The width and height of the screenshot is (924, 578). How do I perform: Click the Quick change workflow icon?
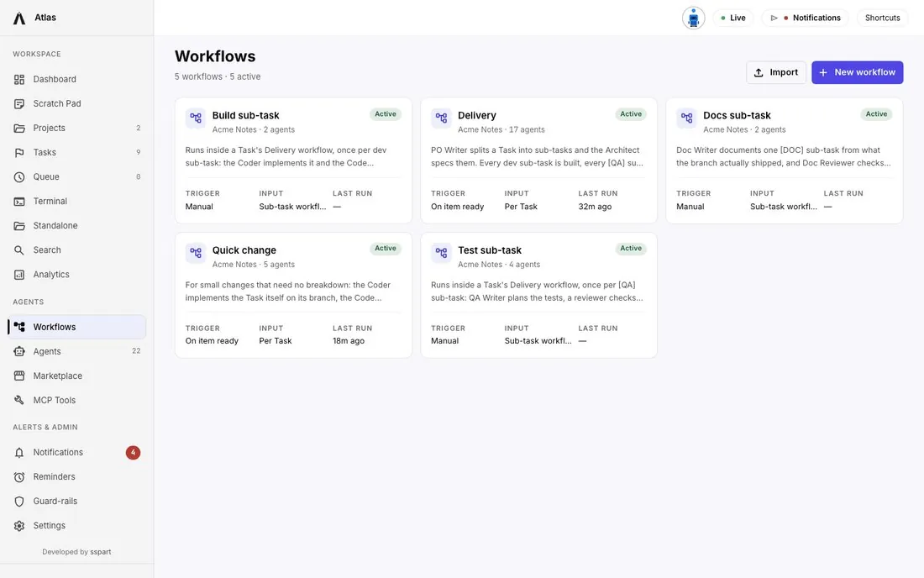click(x=196, y=253)
